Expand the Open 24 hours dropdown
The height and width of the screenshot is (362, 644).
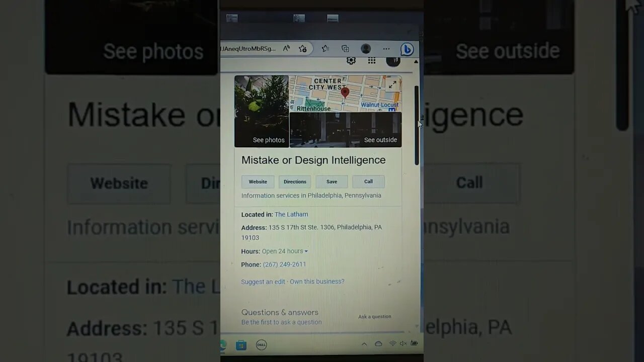click(285, 251)
